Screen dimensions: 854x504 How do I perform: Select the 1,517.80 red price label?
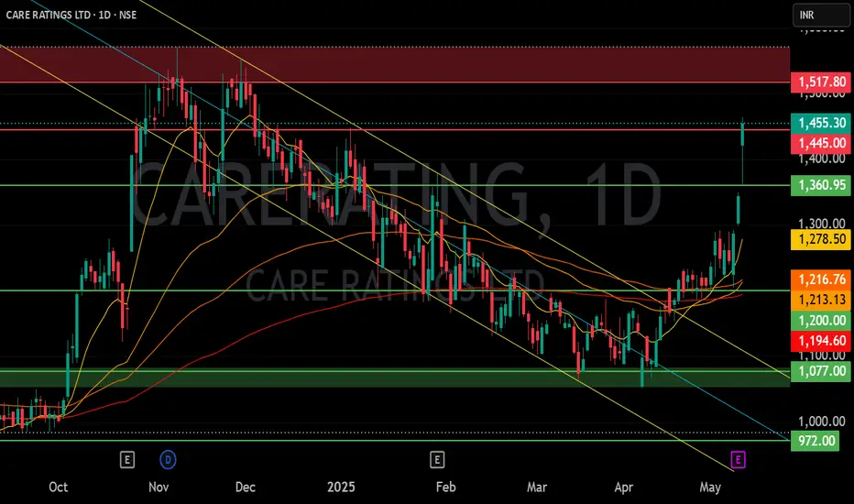(x=821, y=82)
